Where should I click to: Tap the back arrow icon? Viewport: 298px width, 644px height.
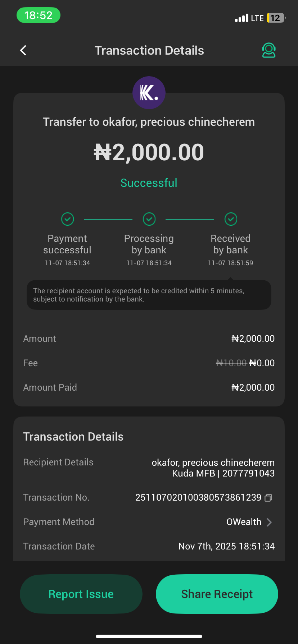point(23,50)
